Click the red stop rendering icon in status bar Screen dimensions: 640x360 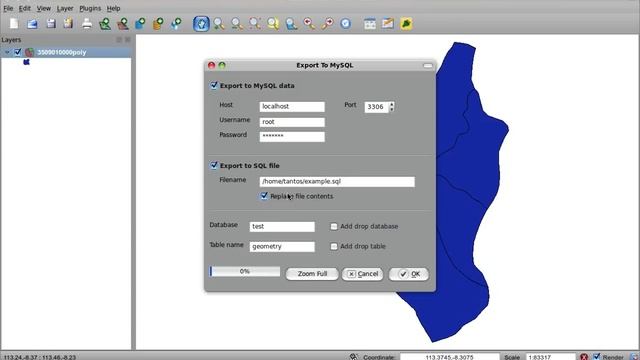(x=584, y=357)
